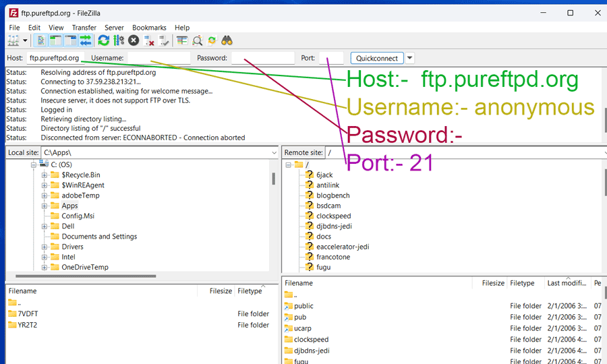Click the Username input field
Screen dimensions: 607x364
[x=159, y=58]
